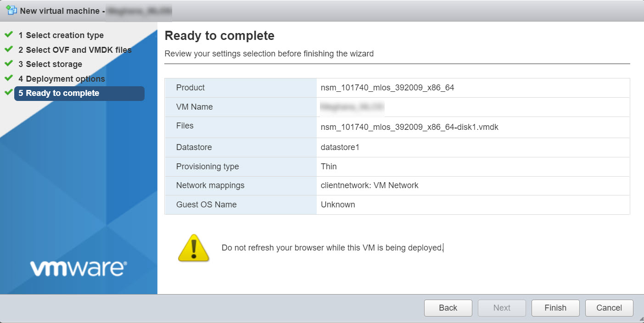Click the Network mappings row label

[210, 186]
